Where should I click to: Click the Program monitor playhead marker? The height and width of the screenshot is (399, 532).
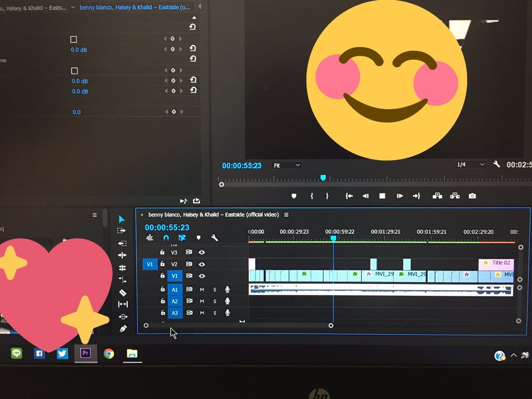pos(323,178)
